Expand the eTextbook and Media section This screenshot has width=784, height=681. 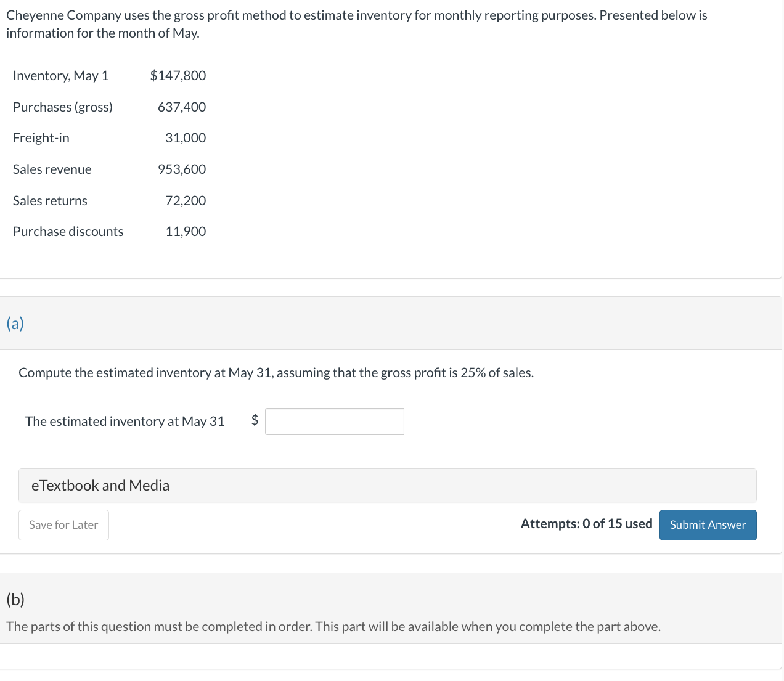click(x=387, y=486)
